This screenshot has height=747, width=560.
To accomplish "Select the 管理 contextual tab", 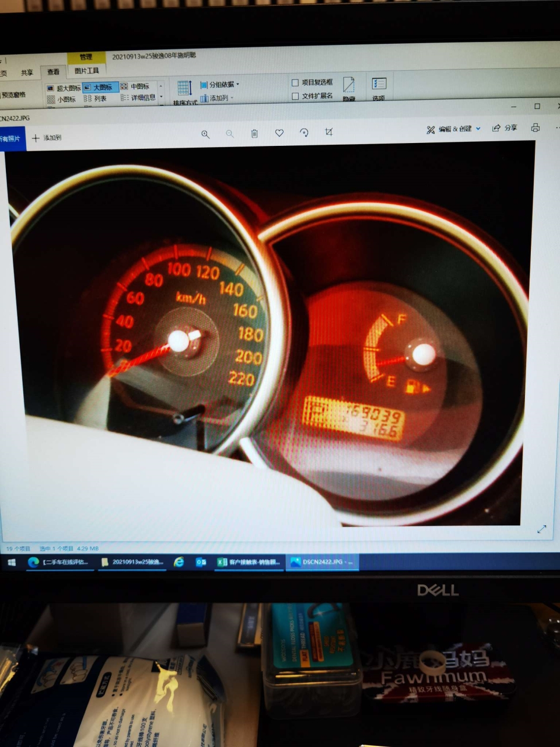I will [x=86, y=57].
